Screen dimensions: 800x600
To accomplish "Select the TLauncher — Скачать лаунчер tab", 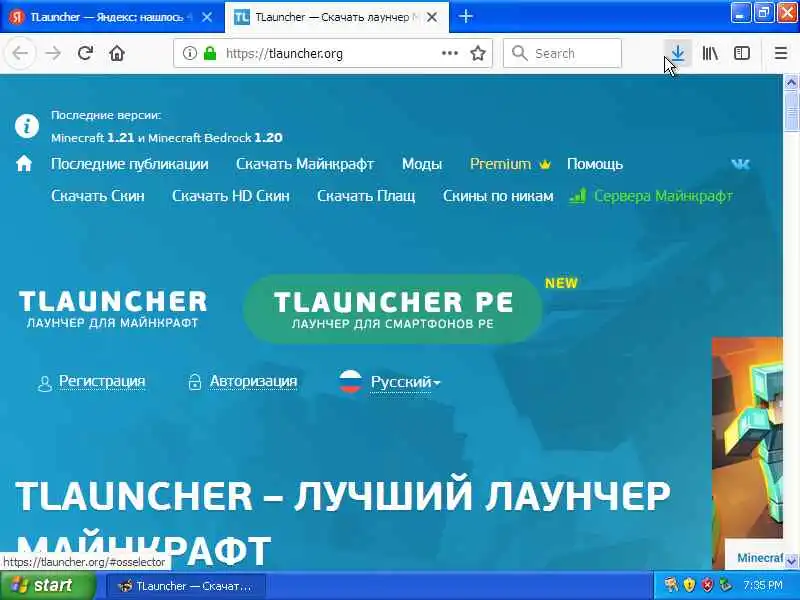I will [x=337, y=17].
